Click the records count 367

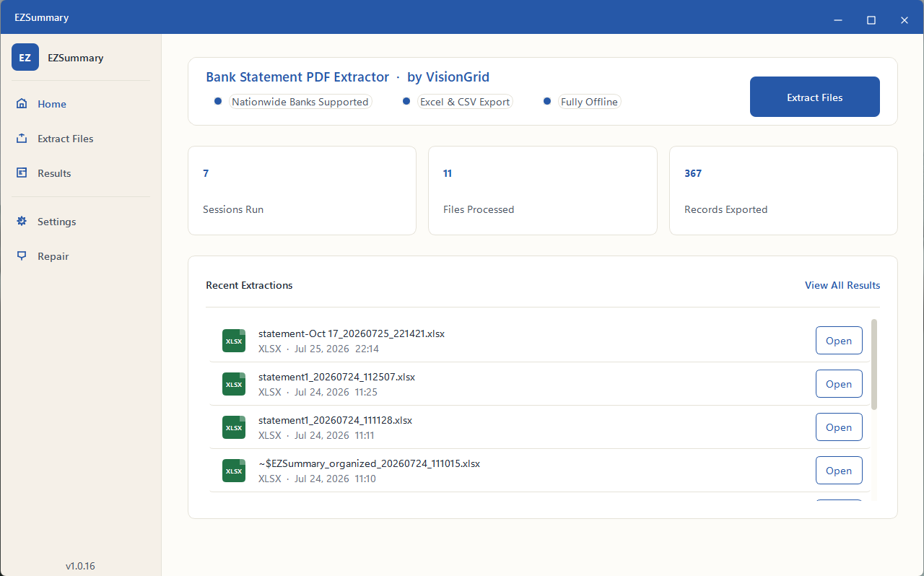(x=693, y=173)
